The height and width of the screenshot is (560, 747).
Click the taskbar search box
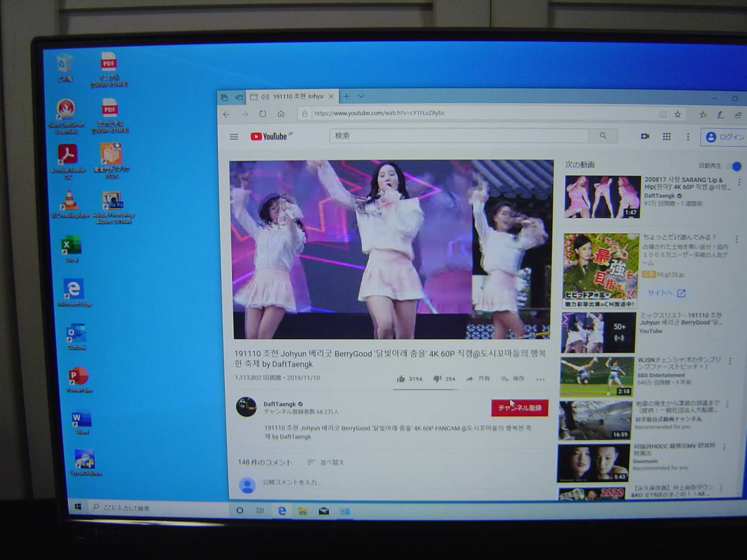[x=157, y=508]
